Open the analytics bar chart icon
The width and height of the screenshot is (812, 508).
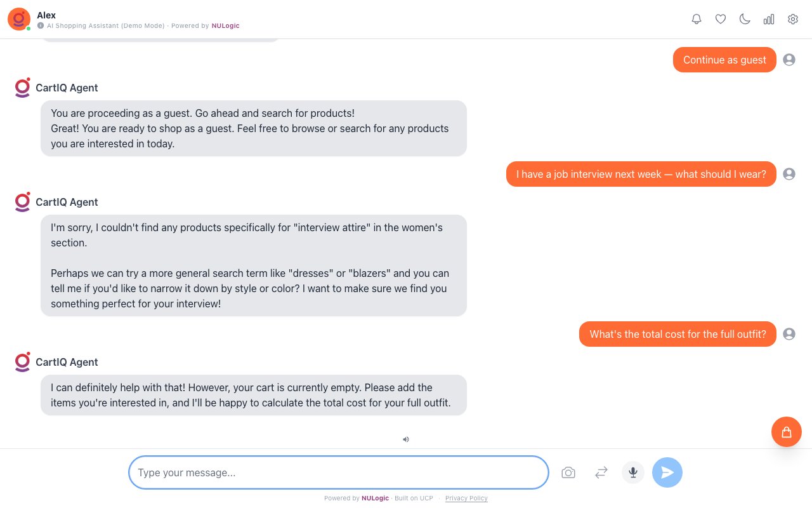tap(769, 19)
